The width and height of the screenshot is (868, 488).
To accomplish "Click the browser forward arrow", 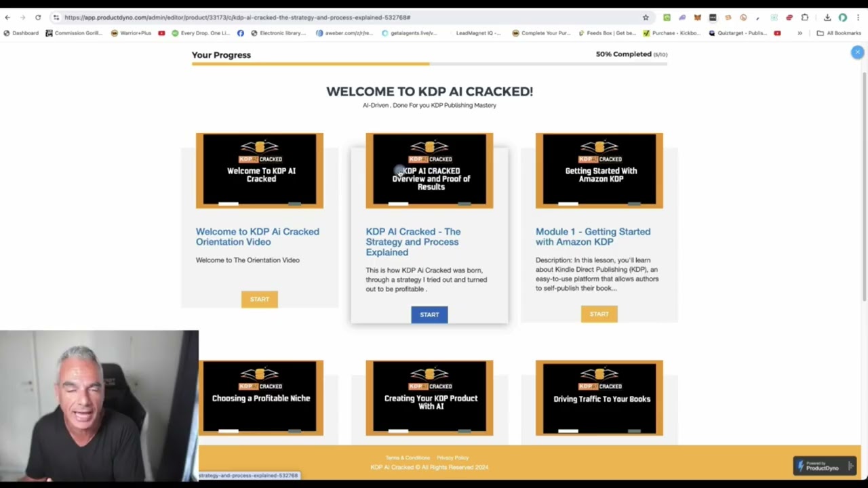I will coord(22,18).
